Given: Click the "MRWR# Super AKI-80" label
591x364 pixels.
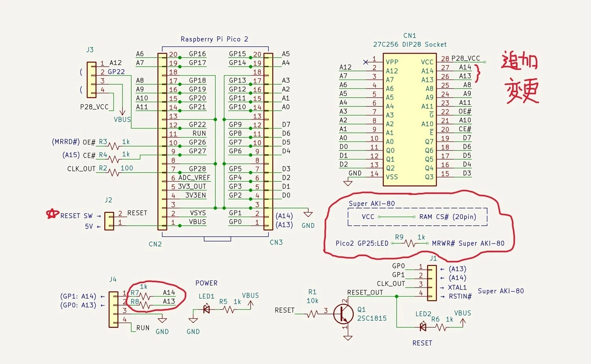Looking at the screenshot, I should pyautogui.click(x=468, y=243).
